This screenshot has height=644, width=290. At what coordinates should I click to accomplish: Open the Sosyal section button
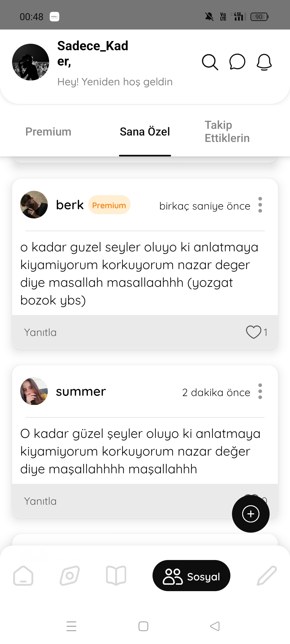click(191, 576)
